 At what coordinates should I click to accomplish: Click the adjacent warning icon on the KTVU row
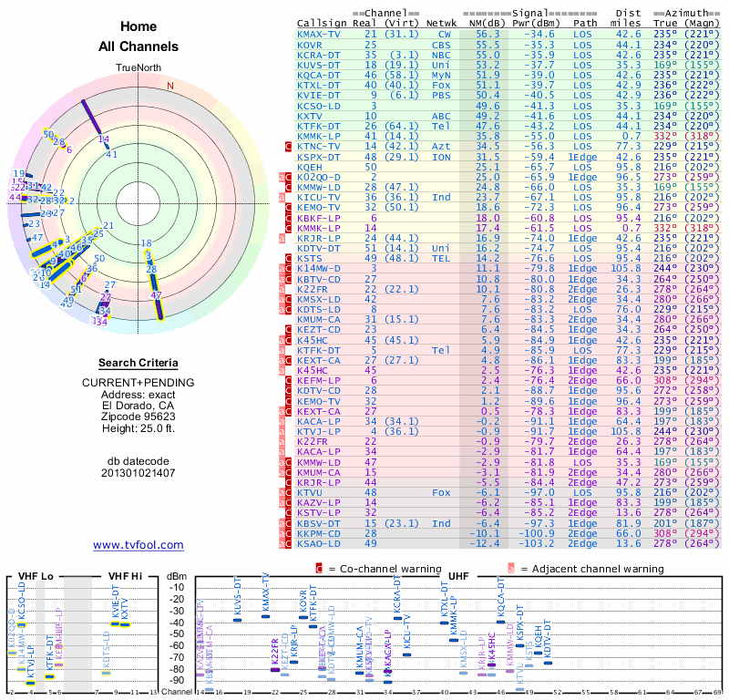[x=282, y=493]
